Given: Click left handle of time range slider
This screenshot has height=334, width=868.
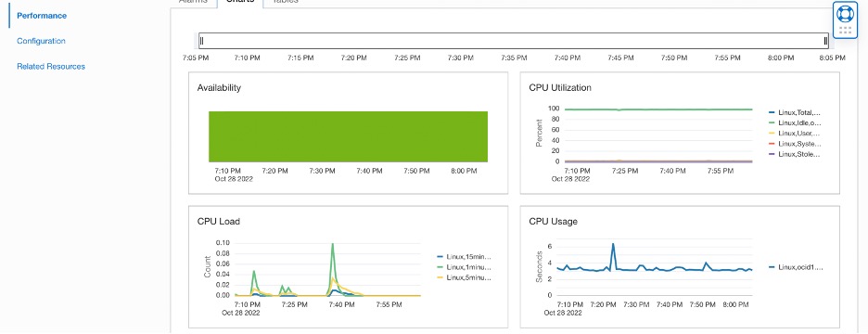Looking at the screenshot, I should [x=202, y=41].
